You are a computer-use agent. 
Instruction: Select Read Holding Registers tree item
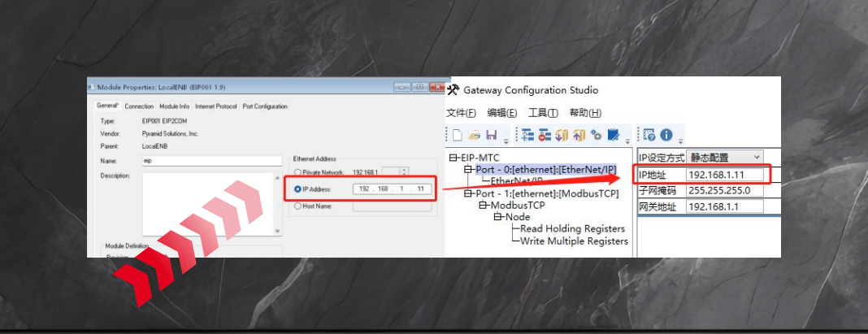(572, 228)
